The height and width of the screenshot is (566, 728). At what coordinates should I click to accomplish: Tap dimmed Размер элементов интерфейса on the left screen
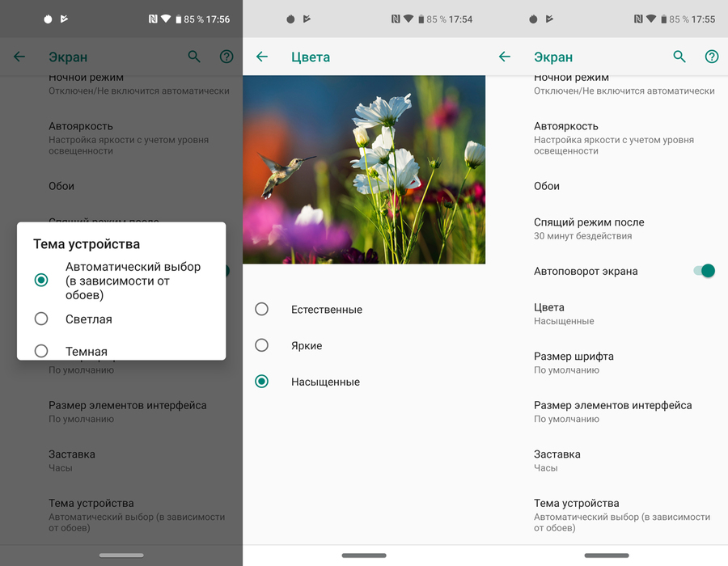[121, 412]
